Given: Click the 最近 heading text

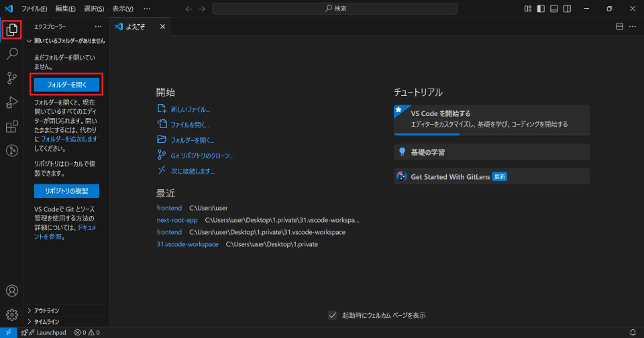Looking at the screenshot, I should [166, 193].
